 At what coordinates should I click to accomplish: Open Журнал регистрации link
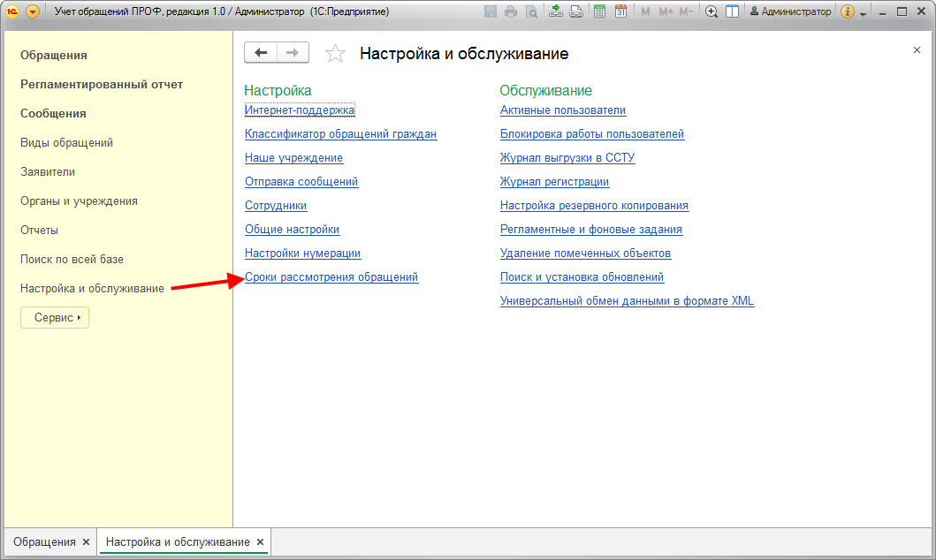(x=554, y=182)
